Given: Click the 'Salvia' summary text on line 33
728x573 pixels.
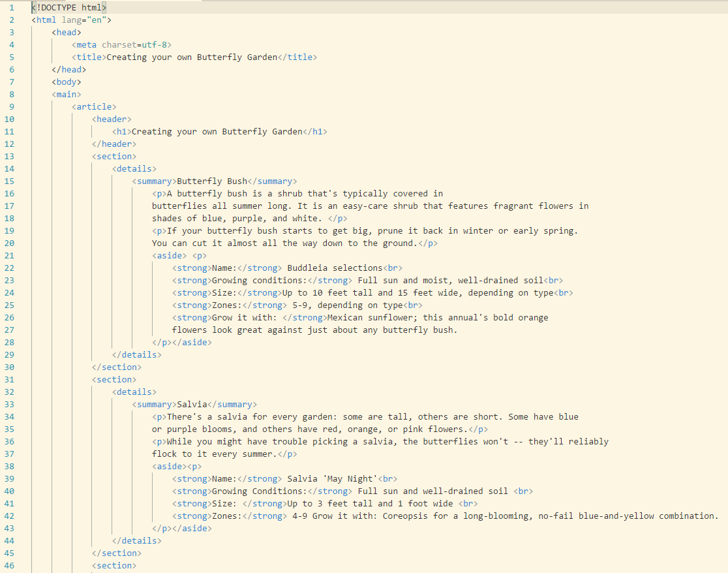Looking at the screenshot, I should pyautogui.click(x=192, y=405).
